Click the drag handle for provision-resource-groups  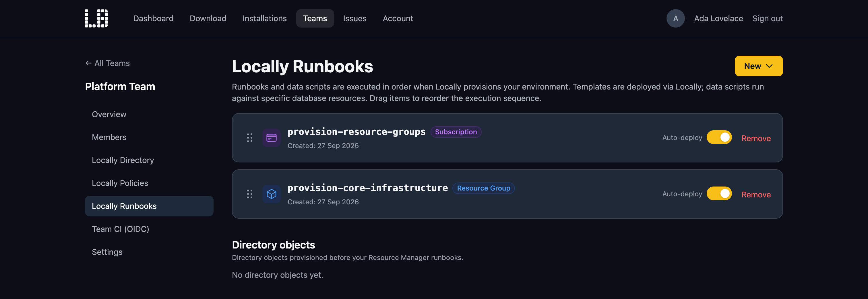point(249,138)
